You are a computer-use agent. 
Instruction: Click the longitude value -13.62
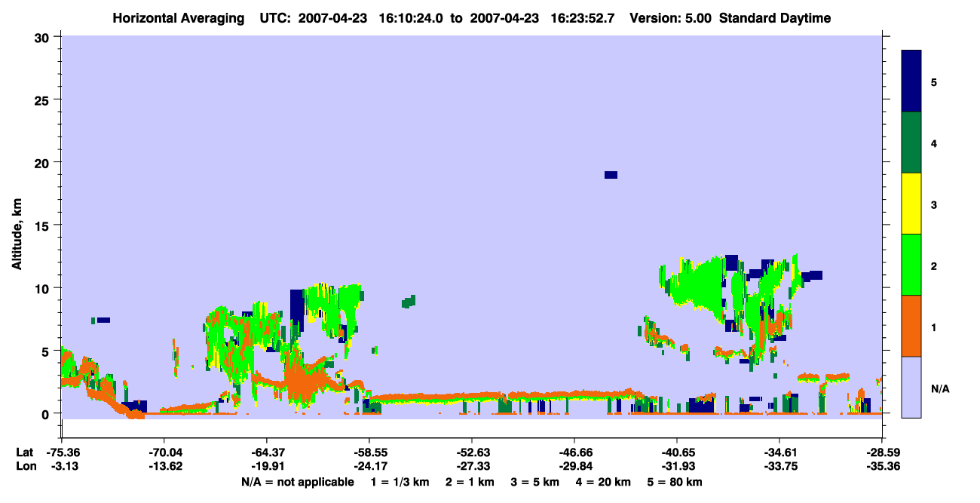point(165,466)
